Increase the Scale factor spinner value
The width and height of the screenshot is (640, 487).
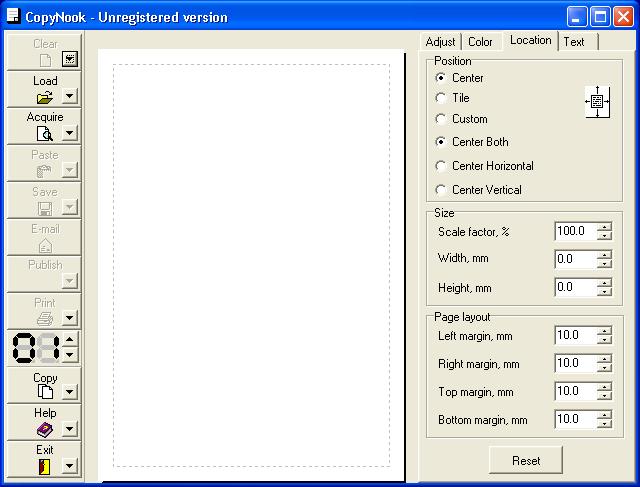click(x=604, y=227)
